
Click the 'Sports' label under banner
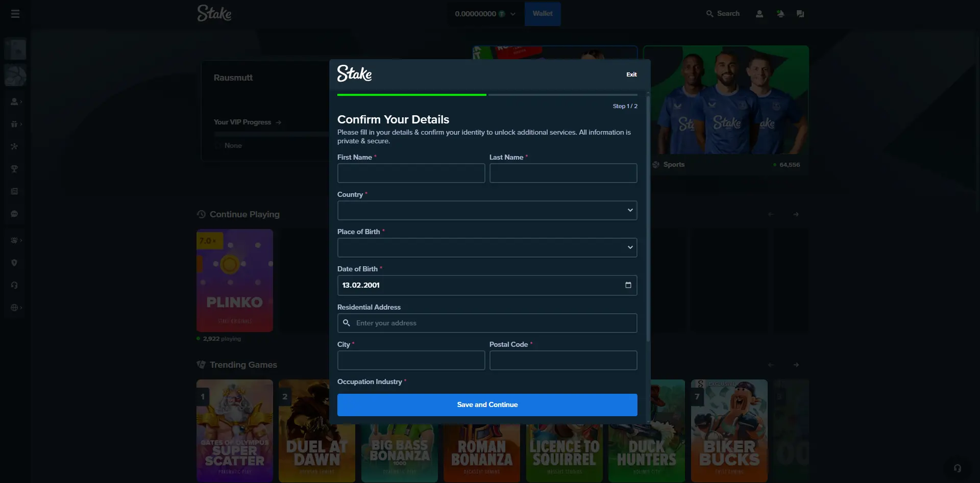(x=674, y=165)
